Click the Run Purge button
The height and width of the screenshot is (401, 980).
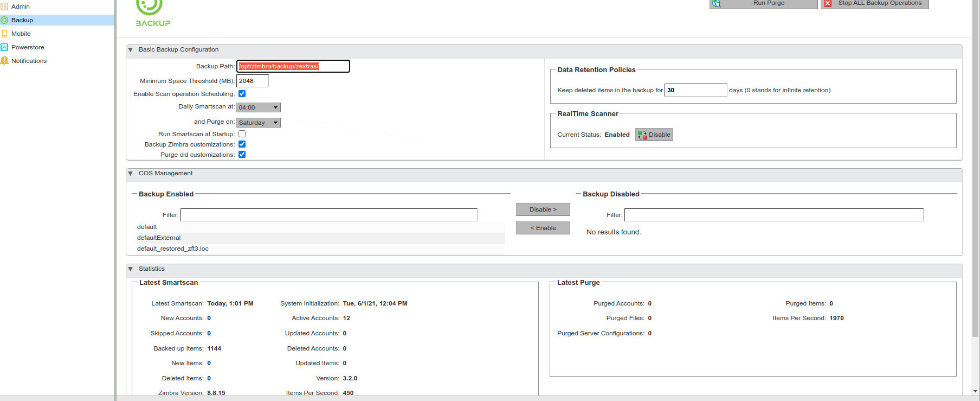tap(764, 4)
